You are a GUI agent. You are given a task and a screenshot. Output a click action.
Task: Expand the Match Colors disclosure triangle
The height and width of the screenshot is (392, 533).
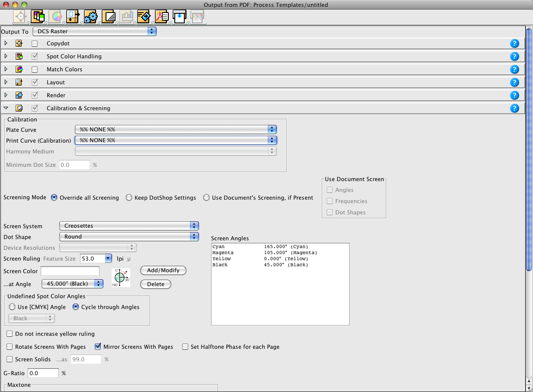pyautogui.click(x=6, y=69)
